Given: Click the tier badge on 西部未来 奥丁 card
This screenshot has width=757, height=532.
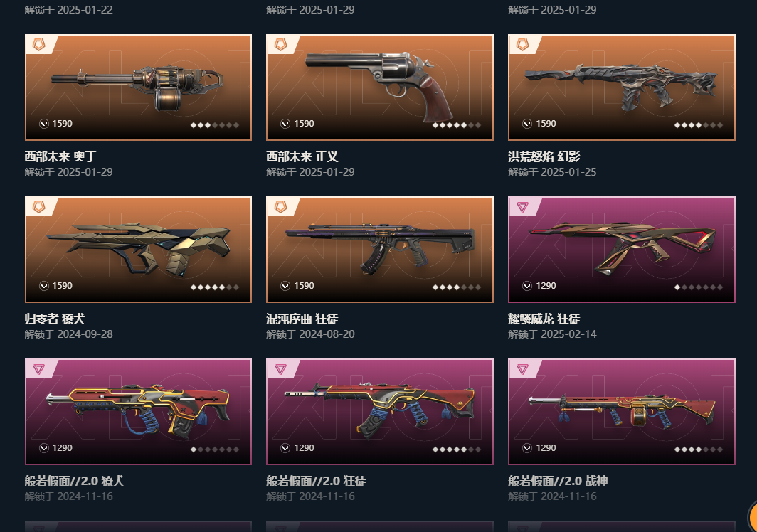Looking at the screenshot, I should pyautogui.click(x=38, y=45).
